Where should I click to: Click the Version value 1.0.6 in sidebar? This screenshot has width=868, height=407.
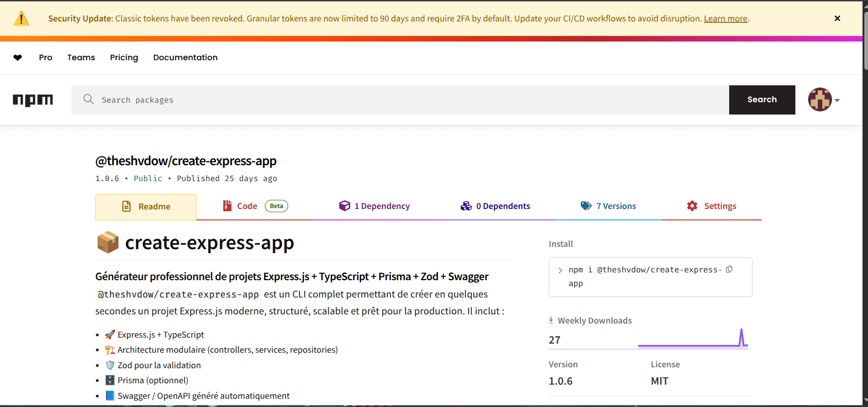561,381
